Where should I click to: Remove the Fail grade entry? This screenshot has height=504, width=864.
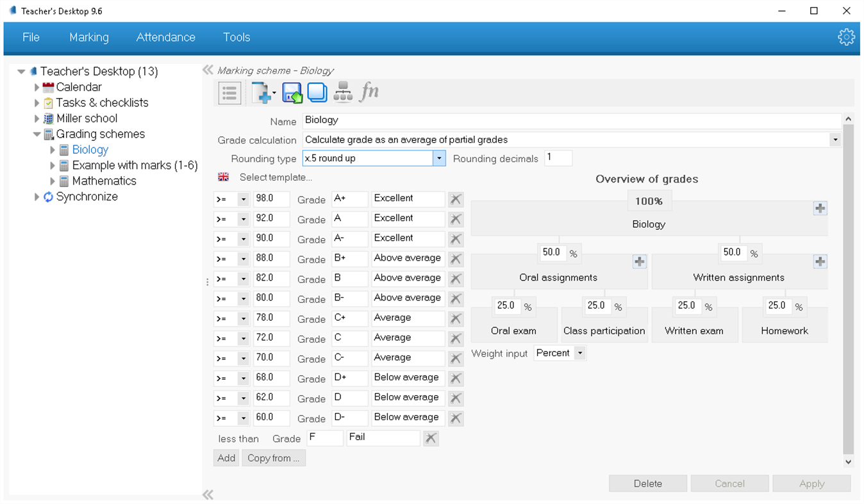click(x=431, y=438)
